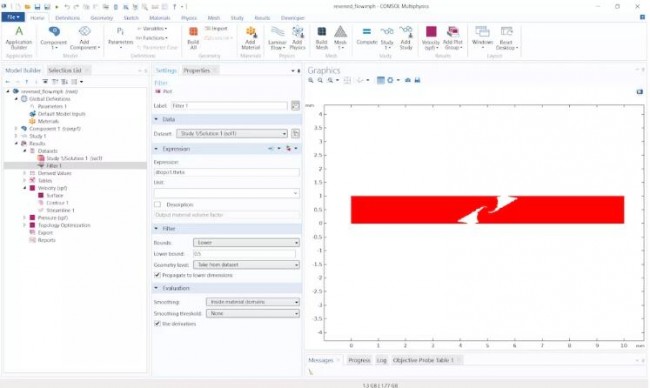Click the print icon in Graphics toolbar
This screenshot has width=650, height=388.
(x=417, y=80)
